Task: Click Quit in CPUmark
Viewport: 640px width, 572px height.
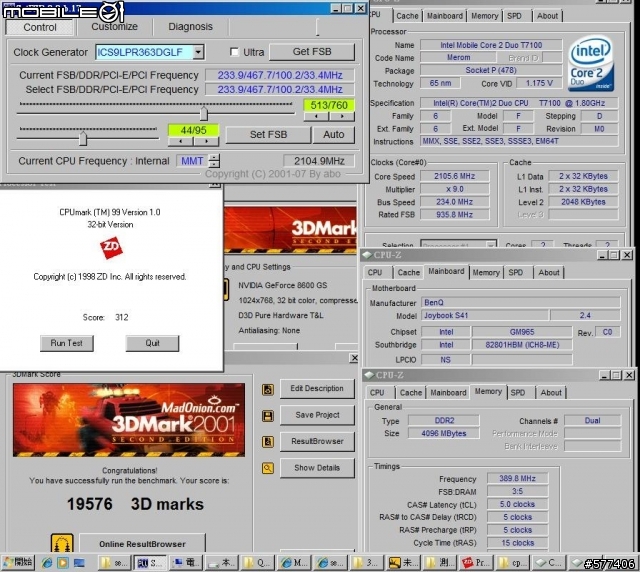Action: tap(152, 343)
